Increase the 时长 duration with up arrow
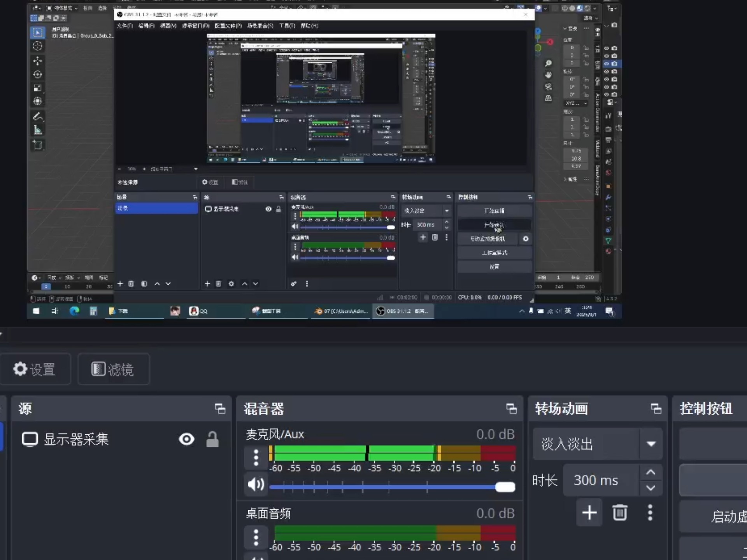Viewport: 747px width, 560px height. [x=651, y=472]
